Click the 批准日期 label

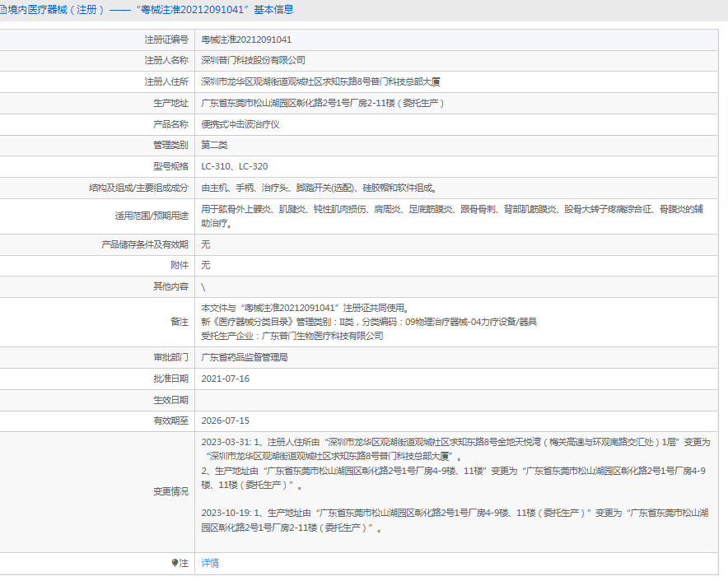point(170,379)
